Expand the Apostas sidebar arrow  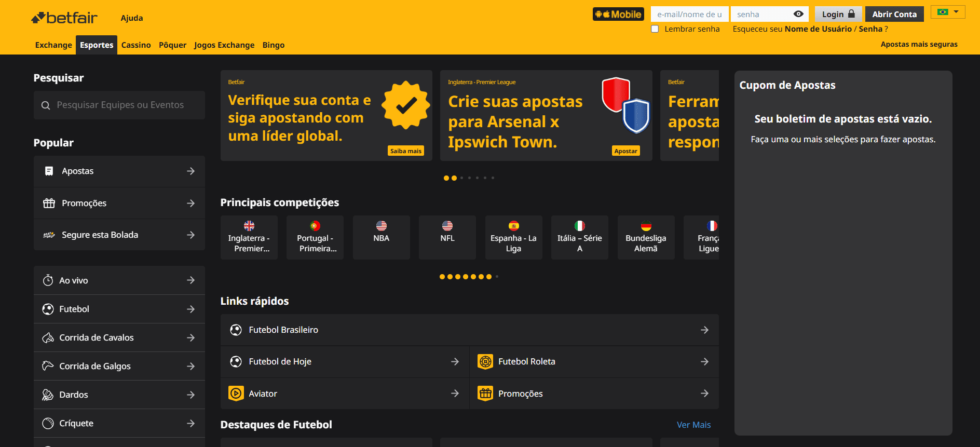191,171
